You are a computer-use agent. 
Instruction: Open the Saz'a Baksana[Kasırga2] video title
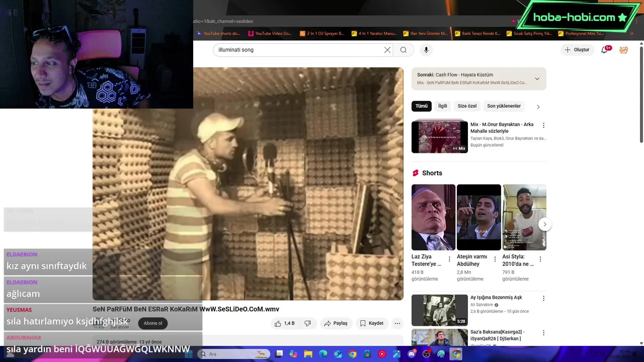[498, 335]
